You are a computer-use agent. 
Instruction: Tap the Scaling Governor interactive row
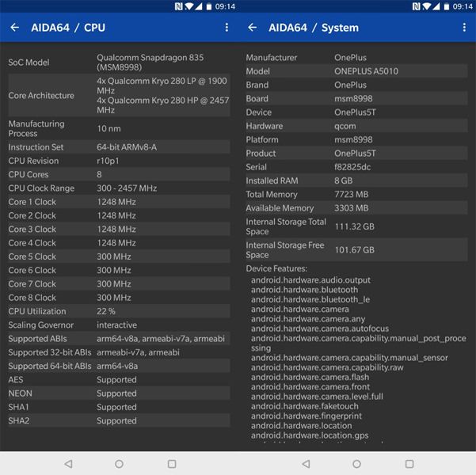[119, 325]
